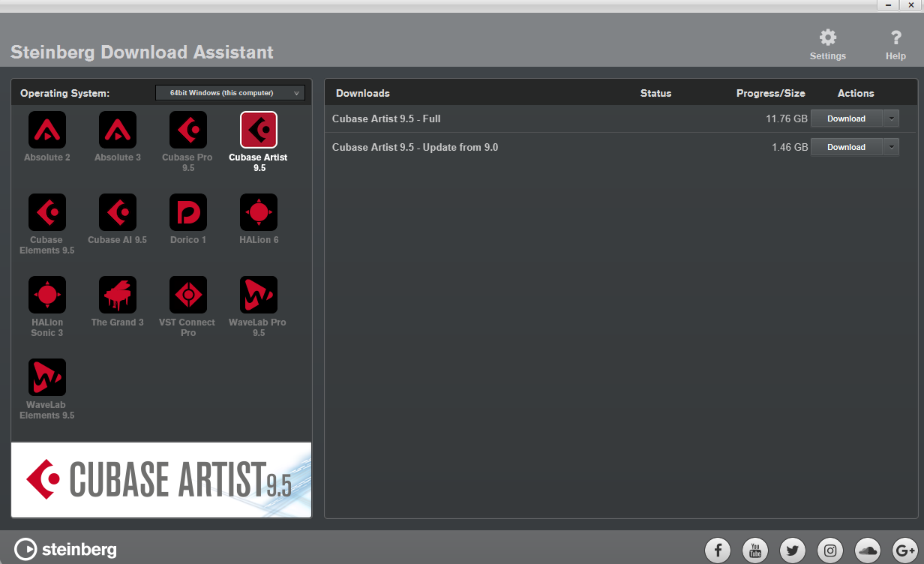Select the Cubase Artist 9.5 icon
The height and width of the screenshot is (564, 924).
coord(259,130)
